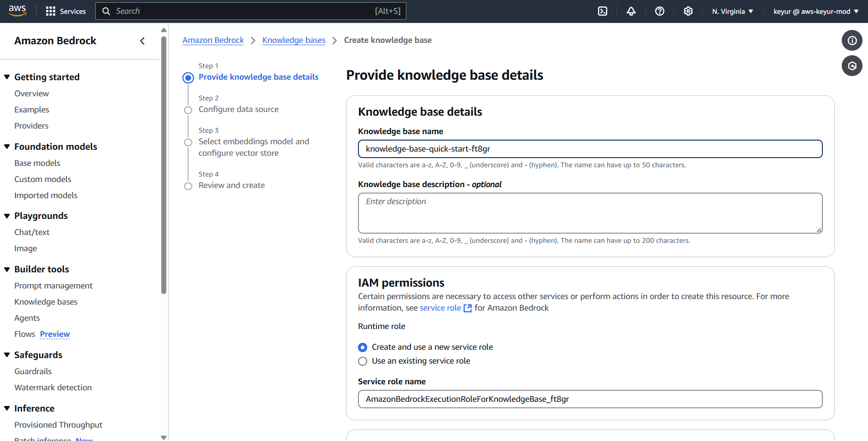The image size is (868, 441).
Task: Open Knowledge bases in sidebar
Action: click(x=46, y=302)
